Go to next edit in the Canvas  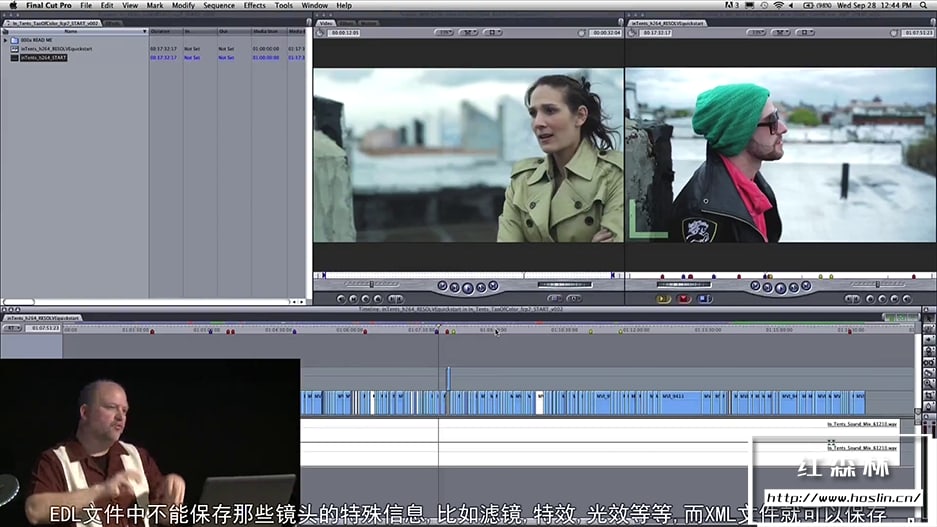click(806, 286)
